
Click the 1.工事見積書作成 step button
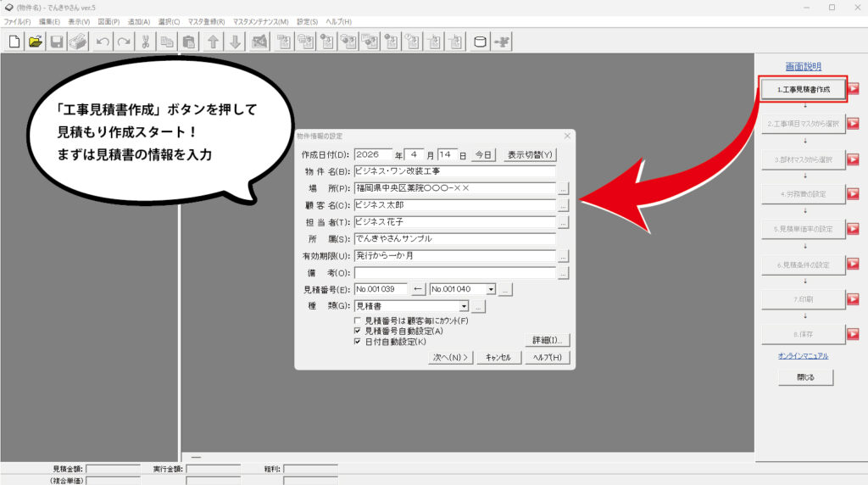804,89
